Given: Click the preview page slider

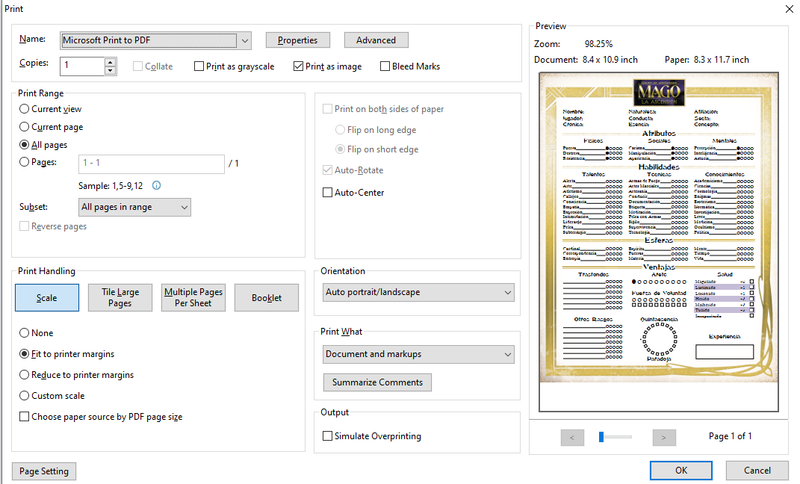Looking at the screenshot, I should coord(616,437).
